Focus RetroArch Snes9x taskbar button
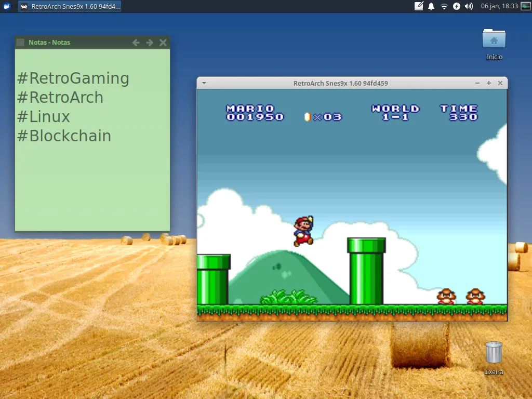Screen dimensions: 532x399 pos(70,6)
